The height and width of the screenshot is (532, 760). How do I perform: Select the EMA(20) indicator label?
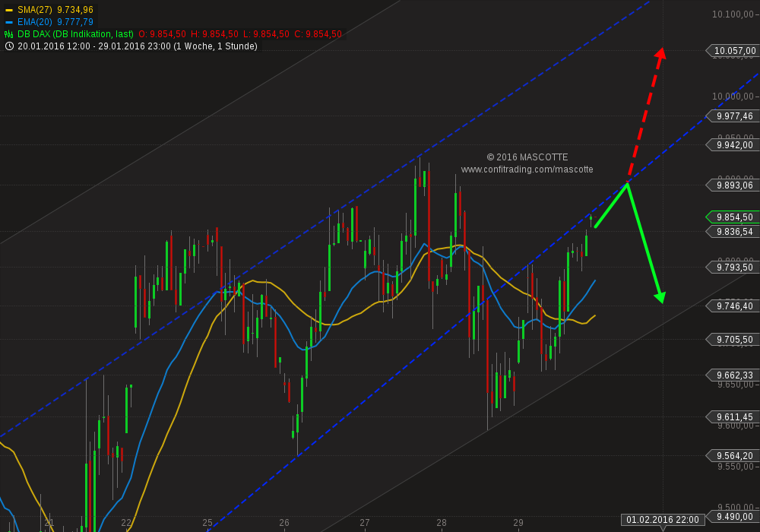35,22
